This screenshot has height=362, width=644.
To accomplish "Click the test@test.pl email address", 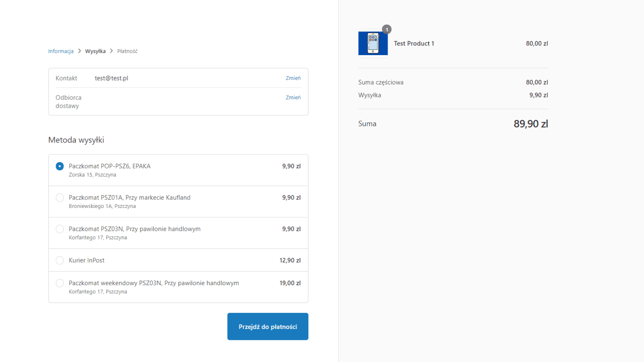I will [x=111, y=78].
